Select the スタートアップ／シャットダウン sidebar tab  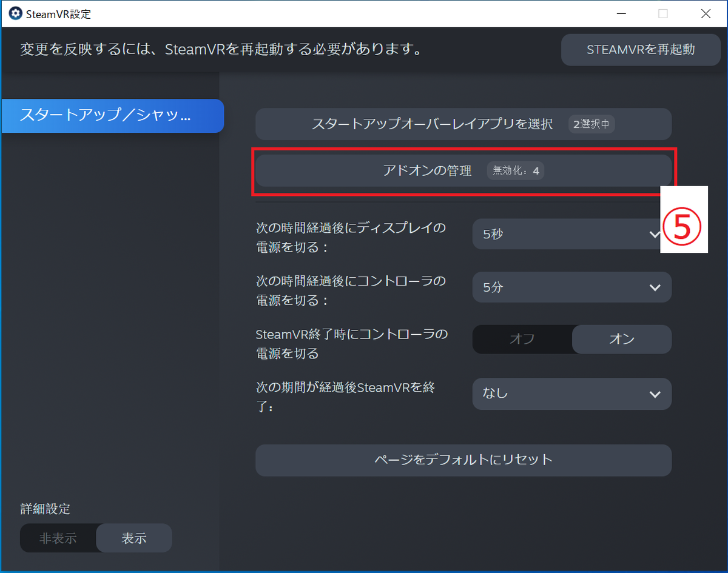pyautogui.click(x=112, y=116)
